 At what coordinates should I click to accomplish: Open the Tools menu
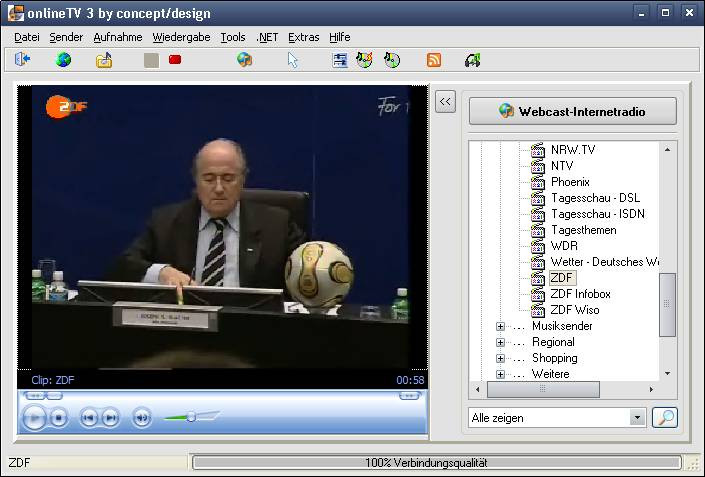click(x=233, y=37)
